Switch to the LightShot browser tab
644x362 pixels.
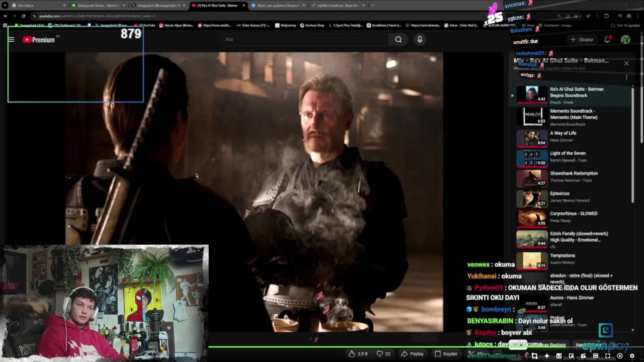click(x=338, y=6)
